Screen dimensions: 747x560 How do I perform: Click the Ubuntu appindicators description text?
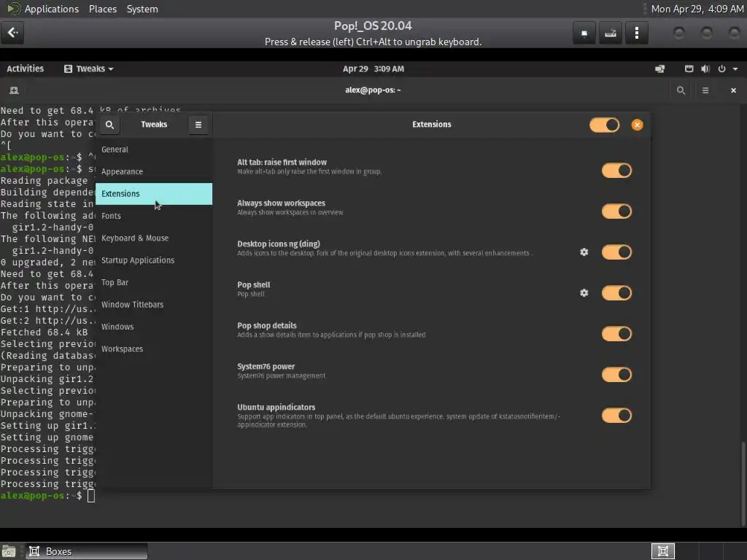399,421
